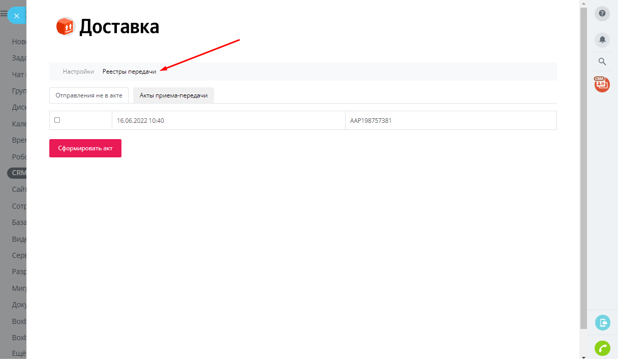Screen dimensions: 618x364
Task: Click the Сформировать акт button
Action: [85, 148]
